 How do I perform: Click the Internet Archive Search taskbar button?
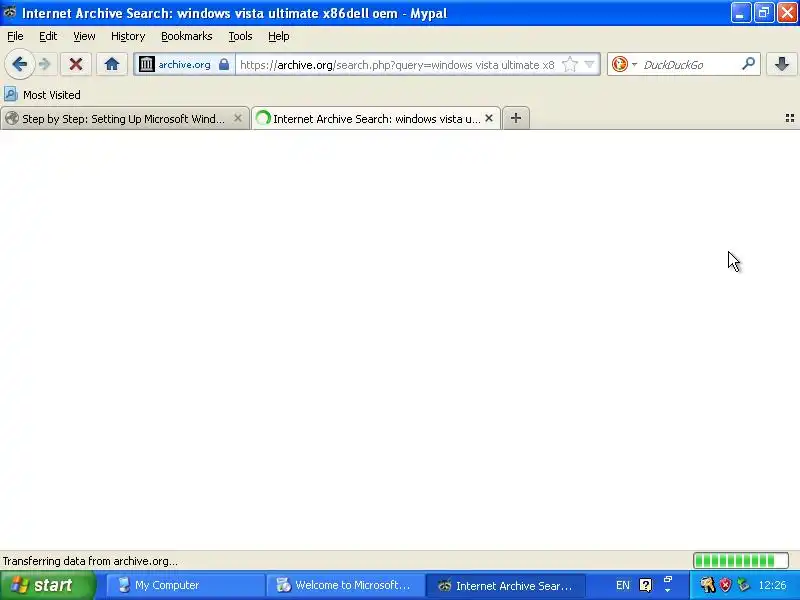click(x=505, y=585)
